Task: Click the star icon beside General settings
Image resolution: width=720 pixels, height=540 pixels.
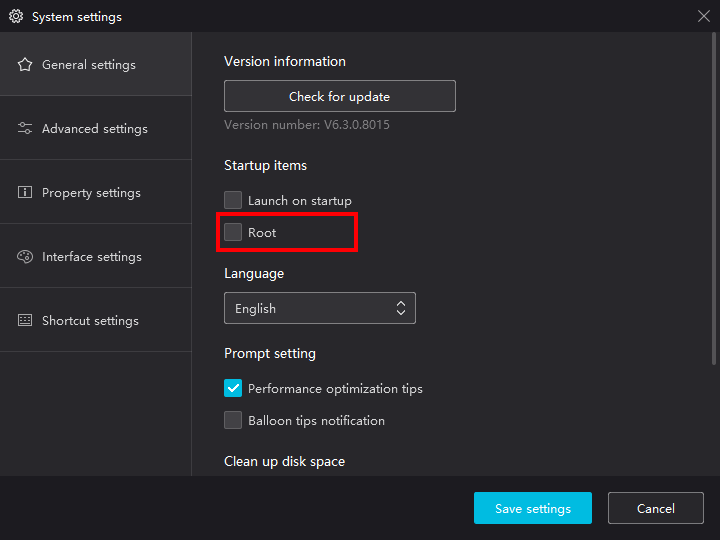Action: coord(25,65)
